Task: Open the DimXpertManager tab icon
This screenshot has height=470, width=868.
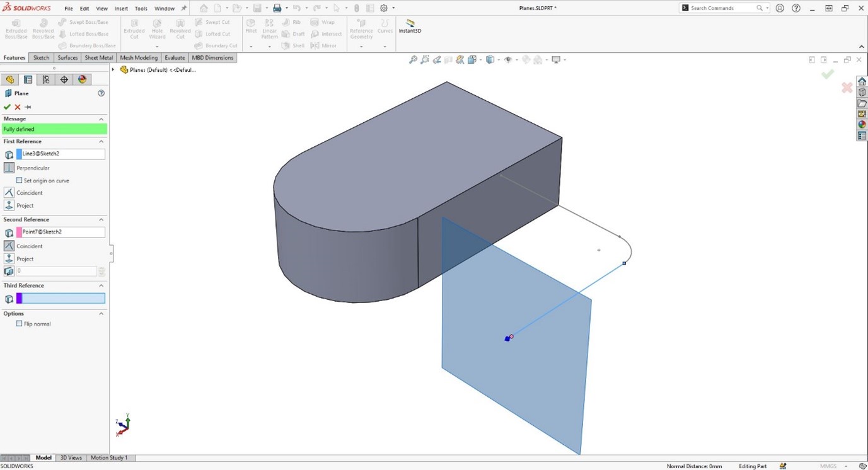Action: [64, 79]
